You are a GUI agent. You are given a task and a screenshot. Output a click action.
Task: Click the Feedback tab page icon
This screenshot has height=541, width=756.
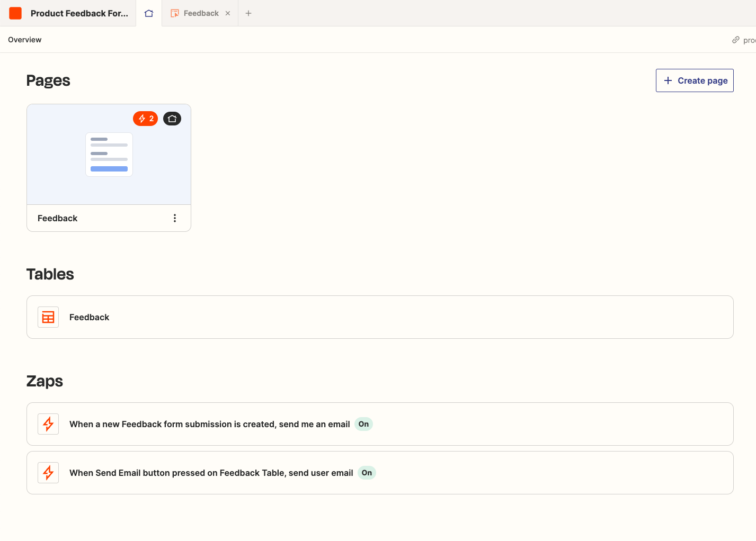(175, 13)
